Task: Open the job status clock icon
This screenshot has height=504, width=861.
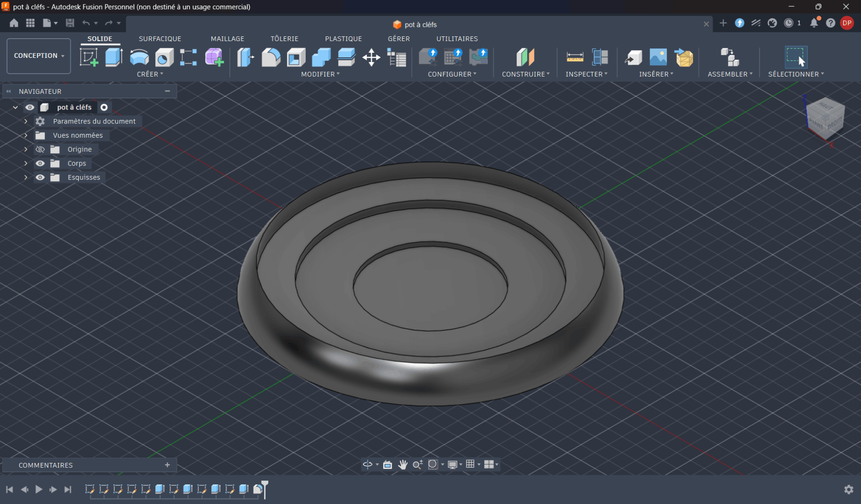Action: point(789,23)
